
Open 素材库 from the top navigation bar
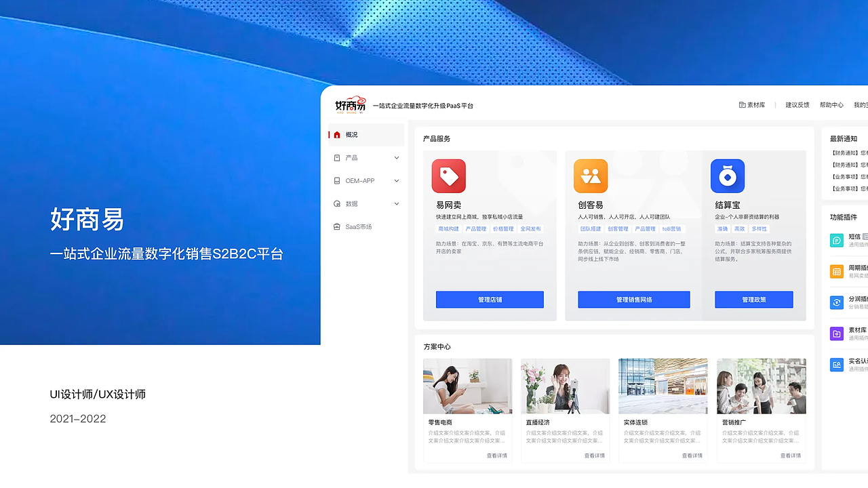(753, 104)
